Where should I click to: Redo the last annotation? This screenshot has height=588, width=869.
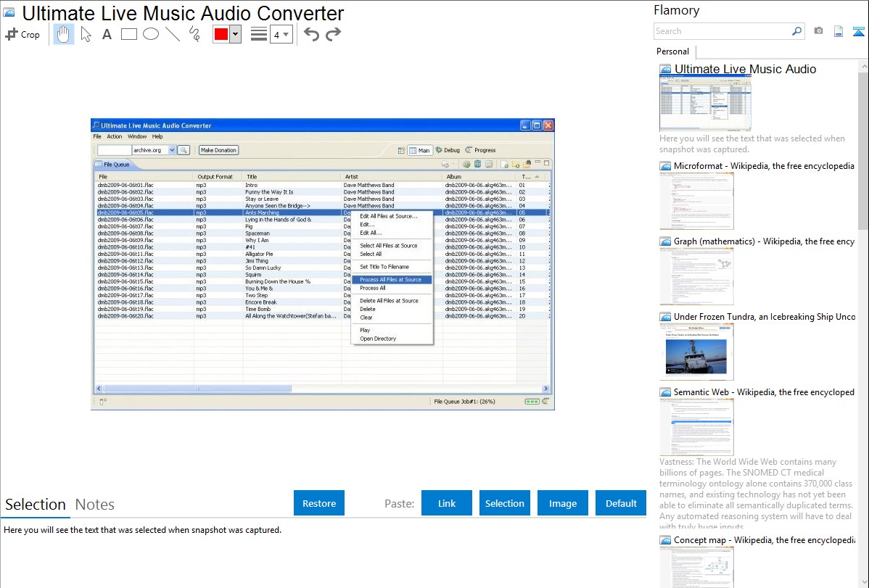point(333,34)
